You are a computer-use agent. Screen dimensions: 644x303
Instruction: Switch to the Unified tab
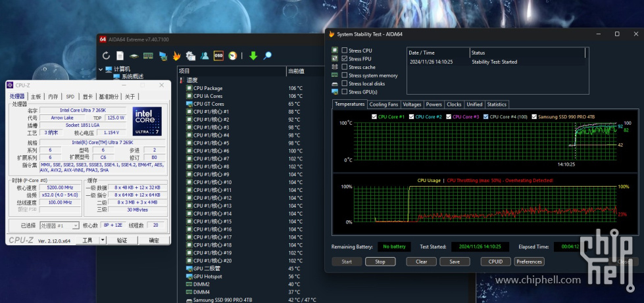pyautogui.click(x=474, y=105)
